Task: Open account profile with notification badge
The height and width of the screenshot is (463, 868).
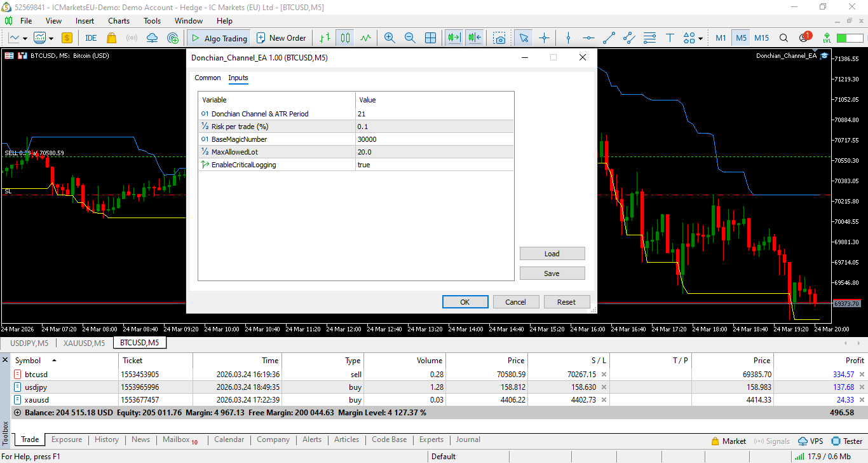Action: [804, 38]
